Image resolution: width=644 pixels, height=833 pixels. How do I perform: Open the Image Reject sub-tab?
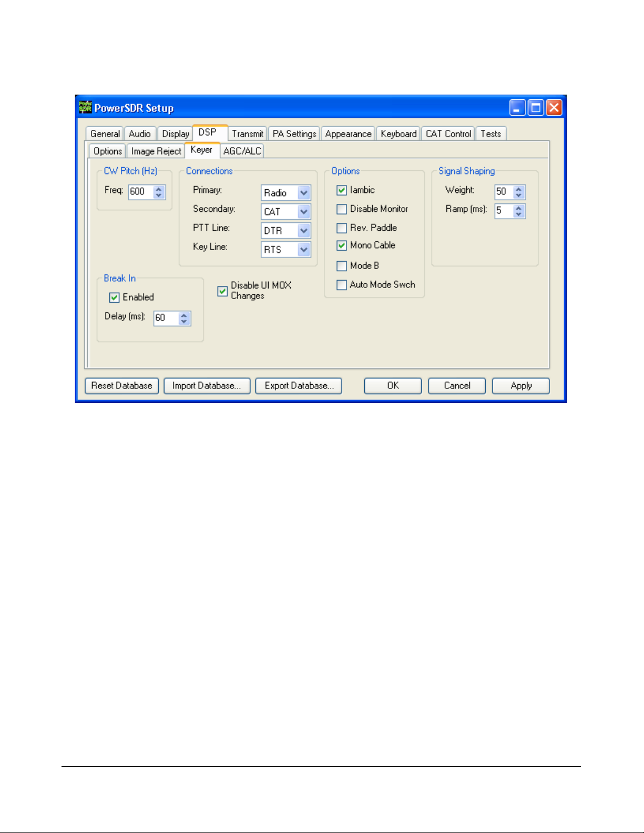tap(156, 151)
